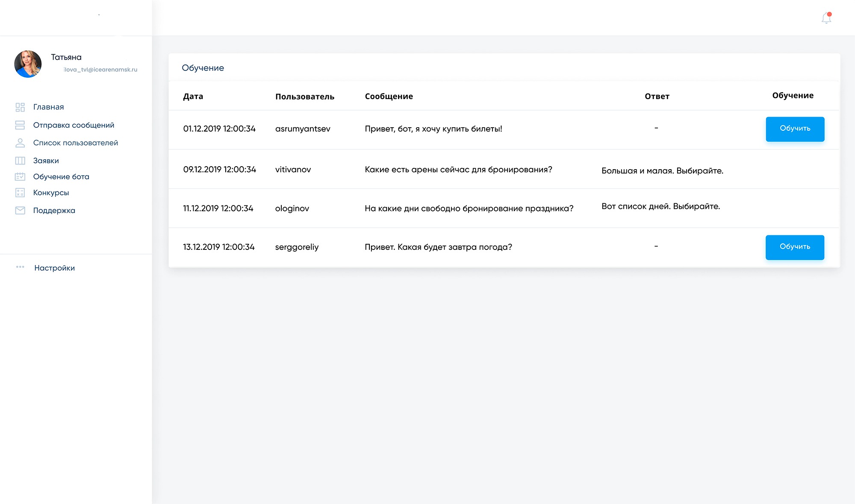Click the Конкурсы sidebar icon

[x=20, y=193]
